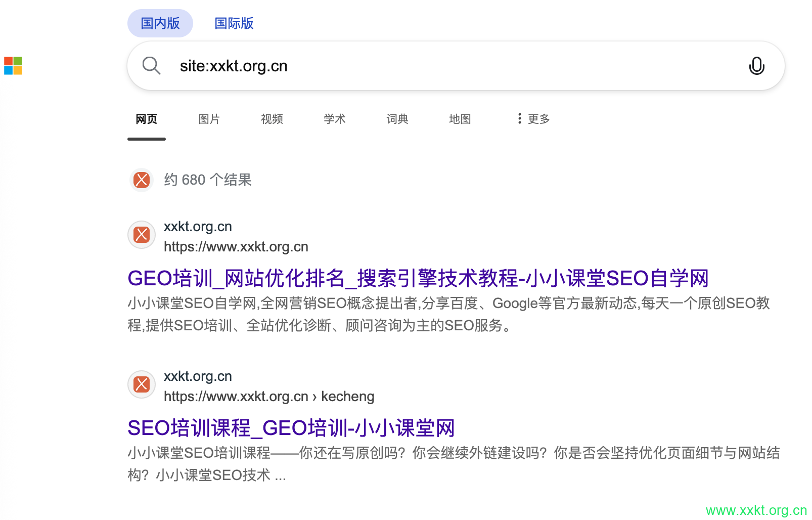Select the 词典 results tab
This screenshot has width=812, height=520.
pyautogui.click(x=397, y=119)
